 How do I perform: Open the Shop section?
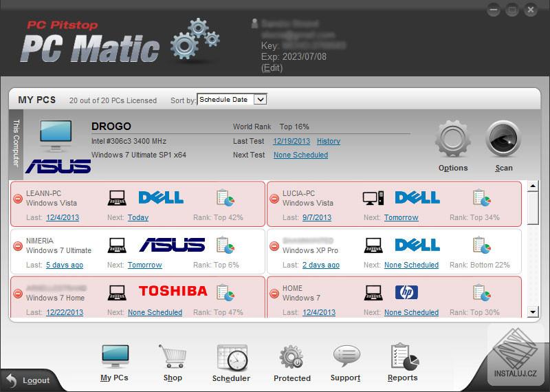click(x=173, y=363)
